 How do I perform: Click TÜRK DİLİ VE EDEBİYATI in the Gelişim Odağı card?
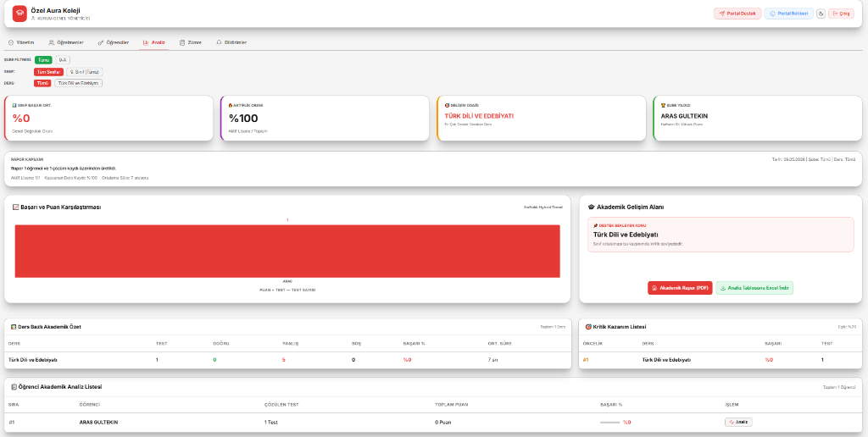pyautogui.click(x=480, y=116)
